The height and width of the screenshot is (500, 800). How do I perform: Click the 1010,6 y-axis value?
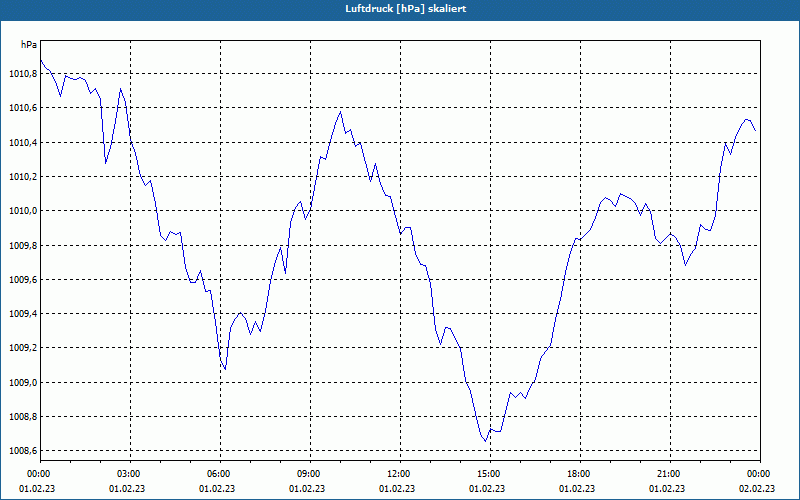(23, 108)
